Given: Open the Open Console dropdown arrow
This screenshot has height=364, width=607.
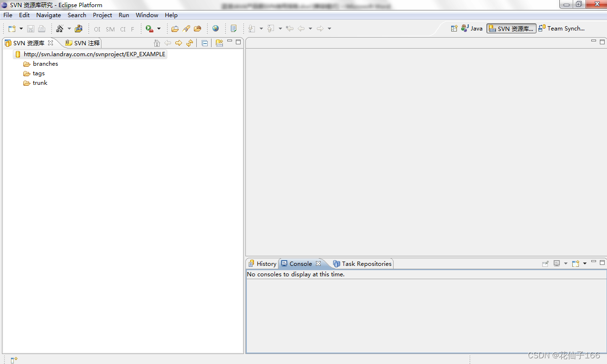Looking at the screenshot, I should tap(585, 264).
